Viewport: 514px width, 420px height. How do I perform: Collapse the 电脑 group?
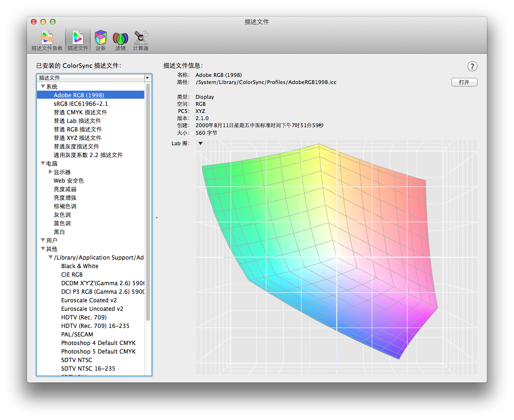[x=43, y=164]
